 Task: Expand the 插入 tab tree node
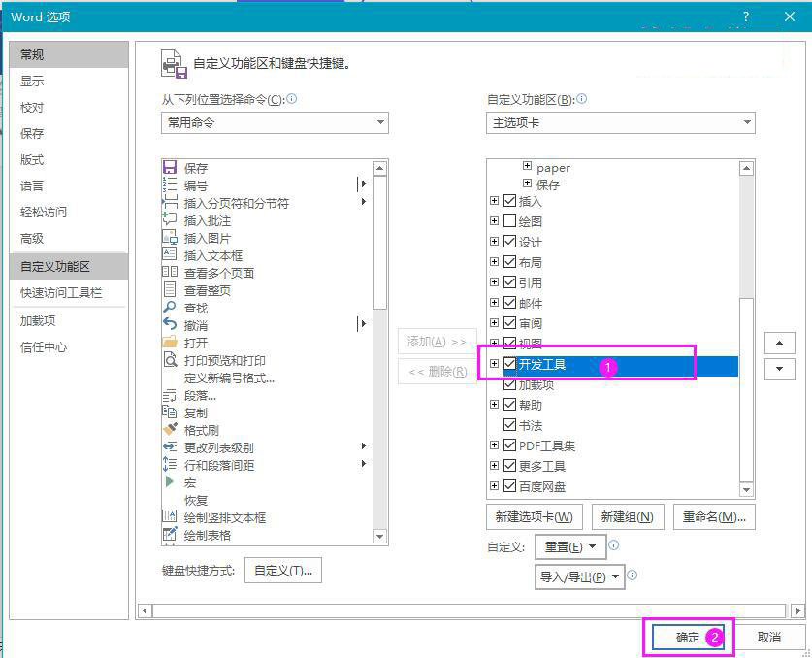tap(493, 201)
